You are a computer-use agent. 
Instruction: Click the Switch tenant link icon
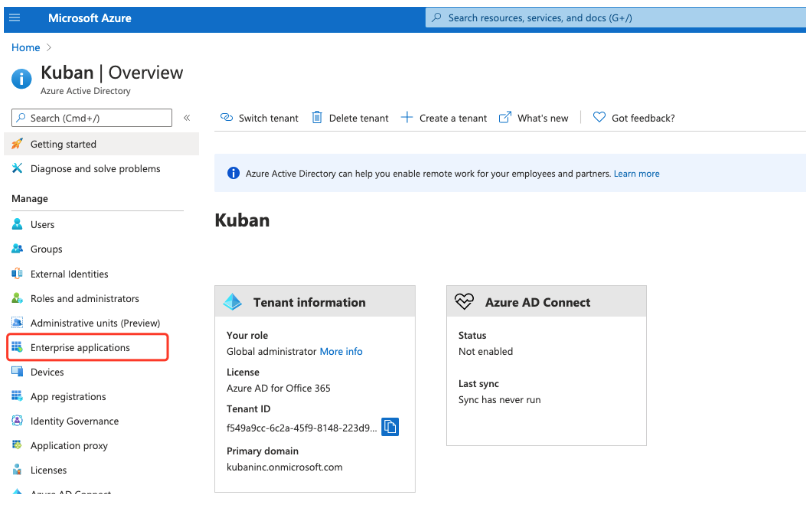pyautogui.click(x=227, y=117)
